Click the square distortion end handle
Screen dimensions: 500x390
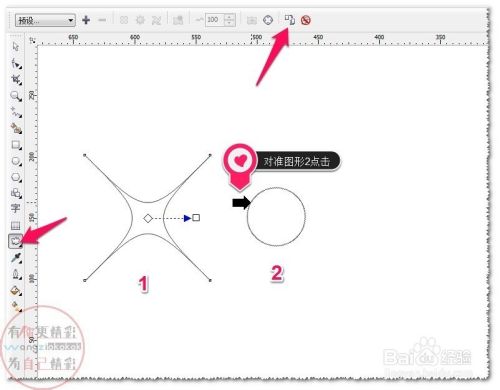pyautogui.click(x=196, y=218)
